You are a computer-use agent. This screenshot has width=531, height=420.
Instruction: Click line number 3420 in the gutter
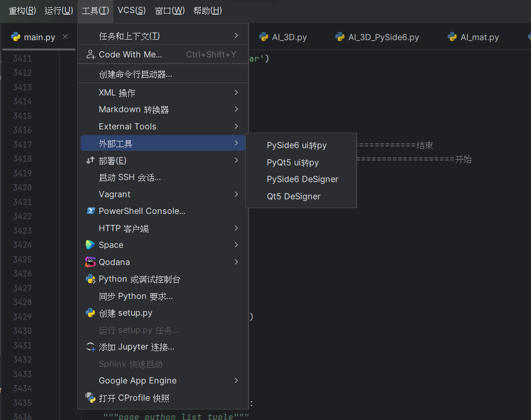[22, 187]
